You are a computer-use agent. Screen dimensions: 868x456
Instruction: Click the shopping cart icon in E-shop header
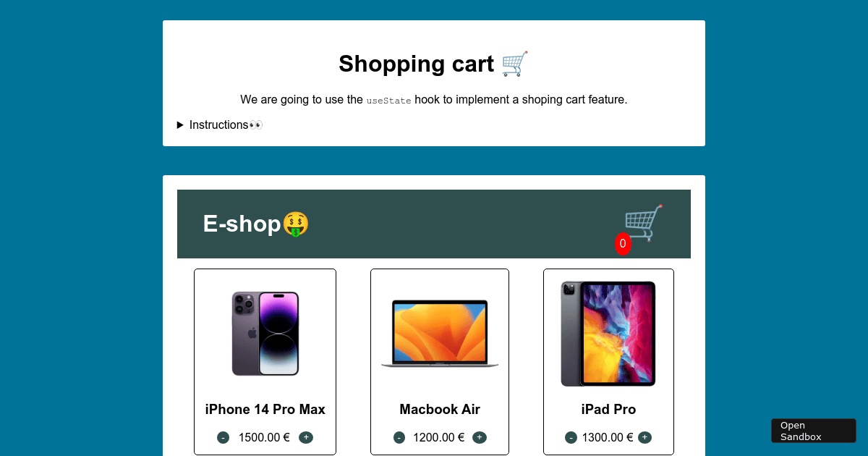pos(643,223)
